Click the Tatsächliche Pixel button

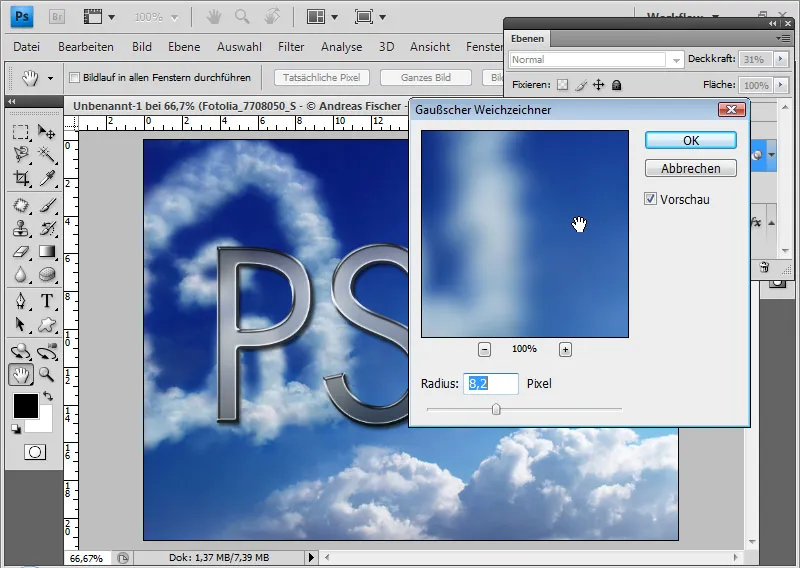[321, 78]
